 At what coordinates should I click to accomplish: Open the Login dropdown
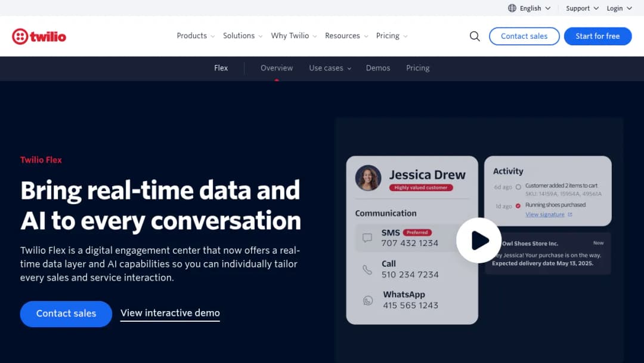619,8
